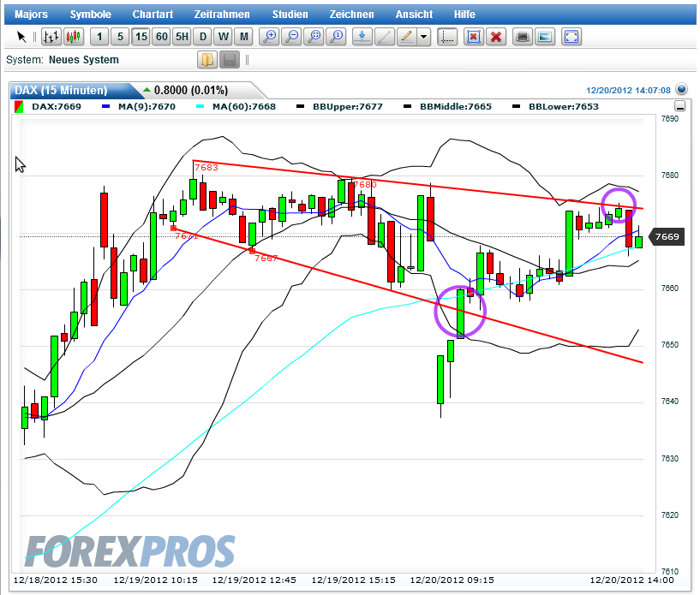This screenshot has width=700, height=595.
Task: Open the Zeitrahmen menu
Action: [224, 14]
